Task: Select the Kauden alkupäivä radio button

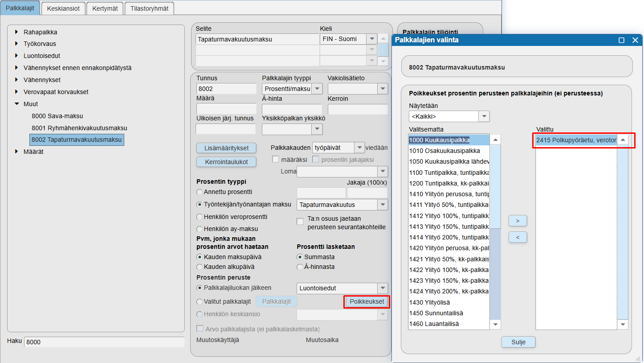Action: [200, 267]
